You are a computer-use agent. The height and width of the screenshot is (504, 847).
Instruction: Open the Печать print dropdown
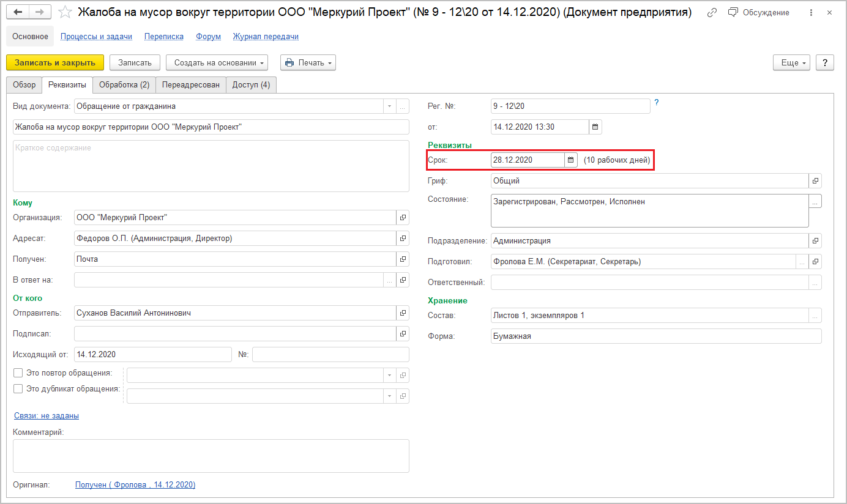[x=308, y=62]
